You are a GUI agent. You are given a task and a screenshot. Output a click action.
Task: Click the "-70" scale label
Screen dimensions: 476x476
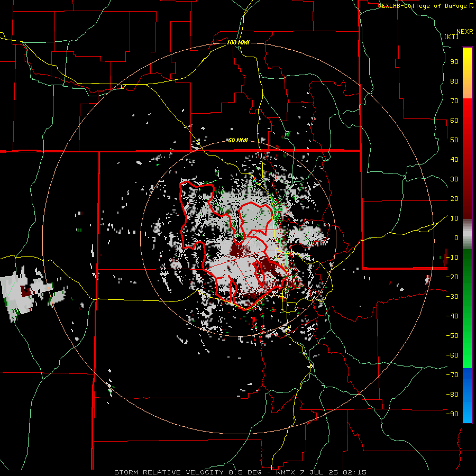click(x=452, y=375)
